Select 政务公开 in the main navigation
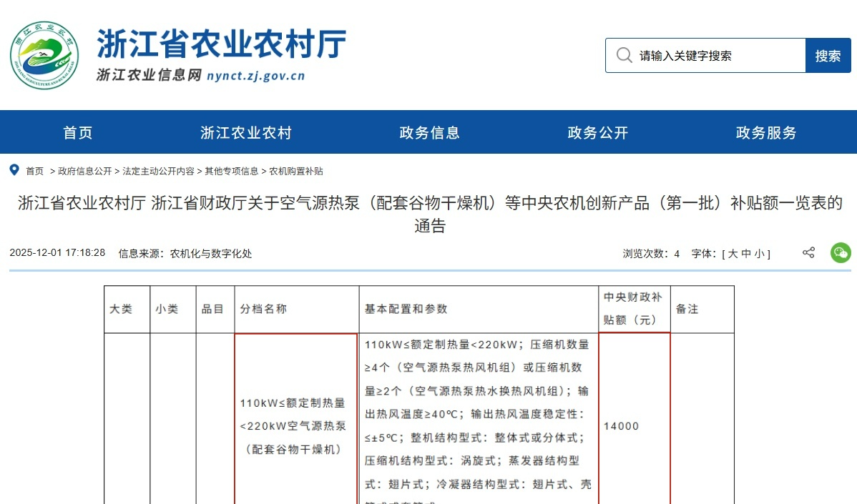The height and width of the screenshot is (504, 857). click(x=597, y=132)
